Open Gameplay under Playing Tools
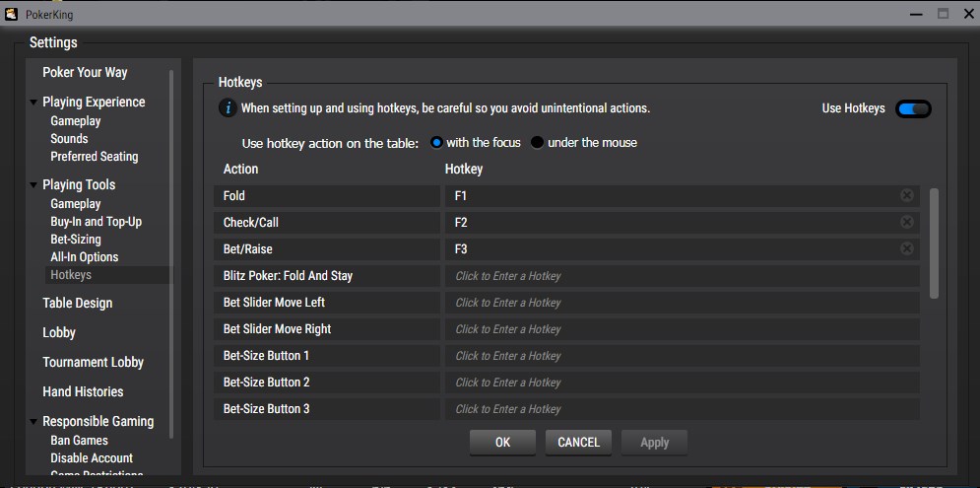Viewport: 980px width, 488px height. 76,204
